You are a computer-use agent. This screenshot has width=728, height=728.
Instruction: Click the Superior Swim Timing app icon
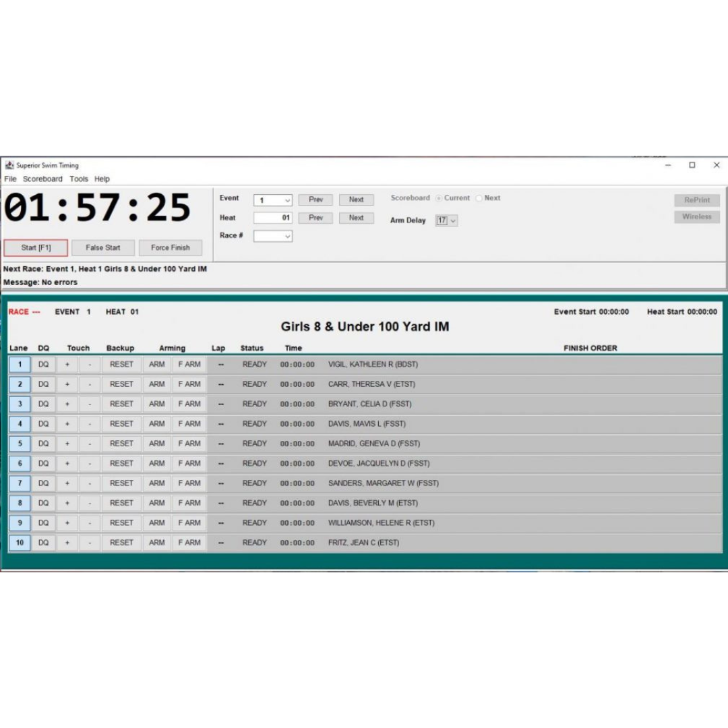9,165
